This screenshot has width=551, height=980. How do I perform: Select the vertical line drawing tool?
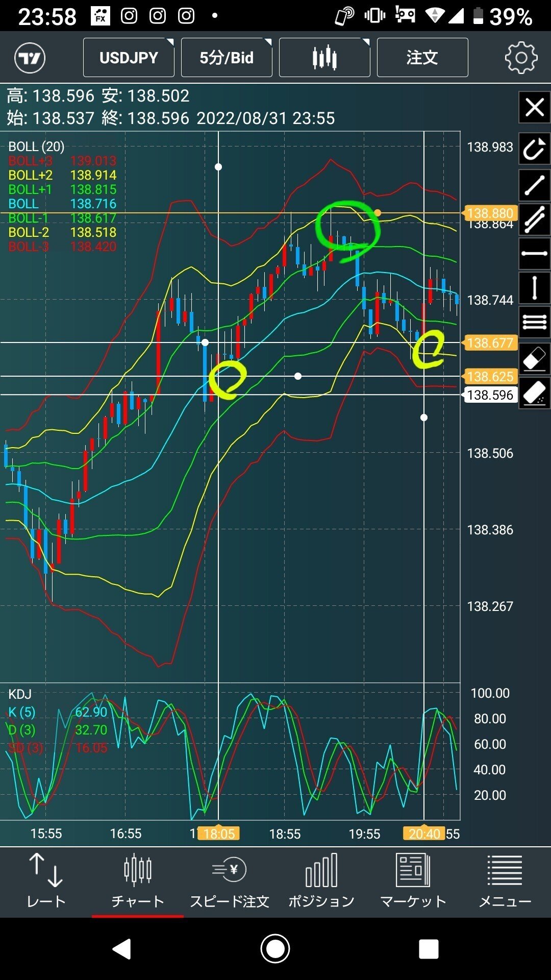(534, 288)
